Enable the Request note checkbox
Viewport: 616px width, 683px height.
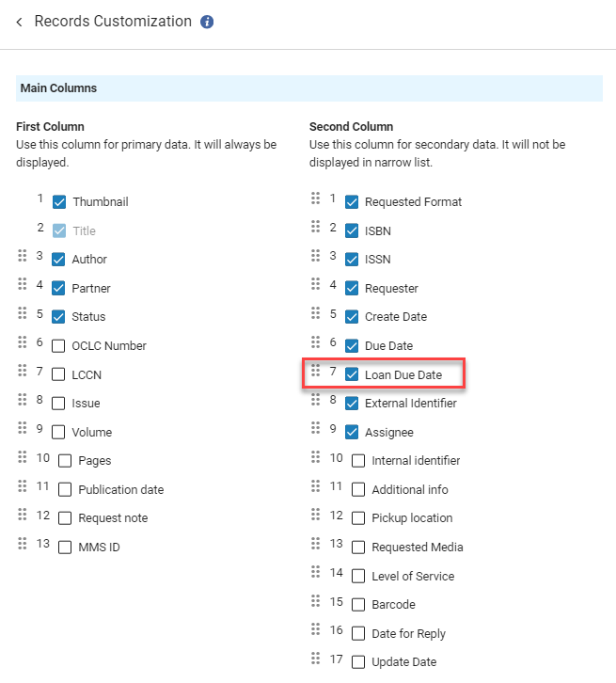tap(65, 518)
